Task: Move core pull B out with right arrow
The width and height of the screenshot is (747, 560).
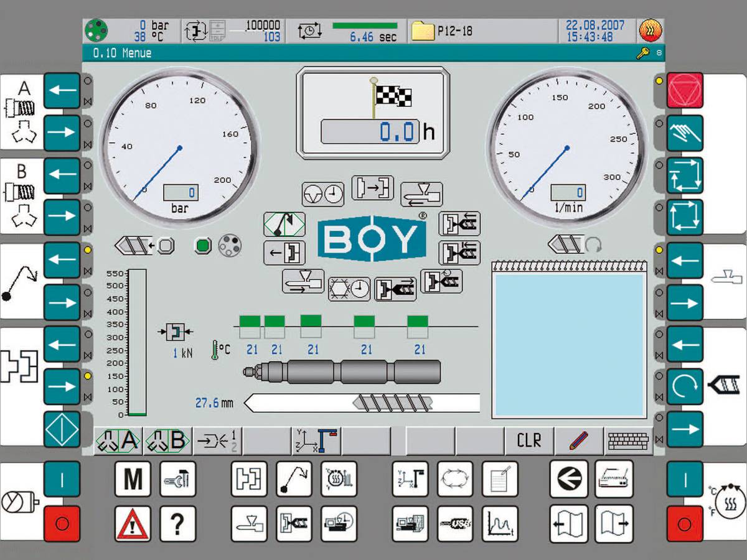Action: 62,218
